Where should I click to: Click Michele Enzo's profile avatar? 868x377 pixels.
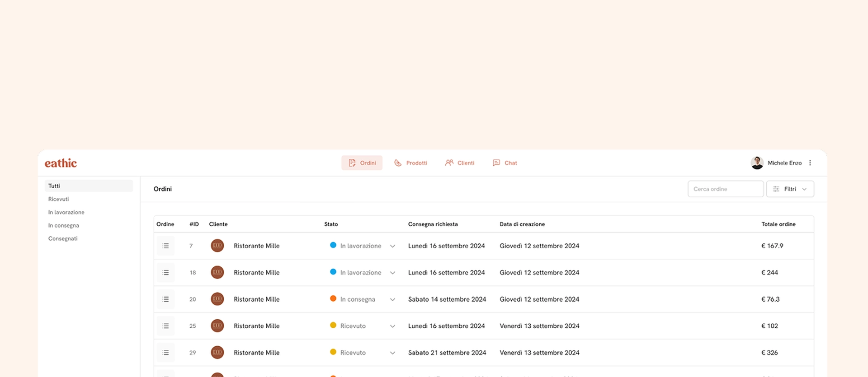(757, 163)
